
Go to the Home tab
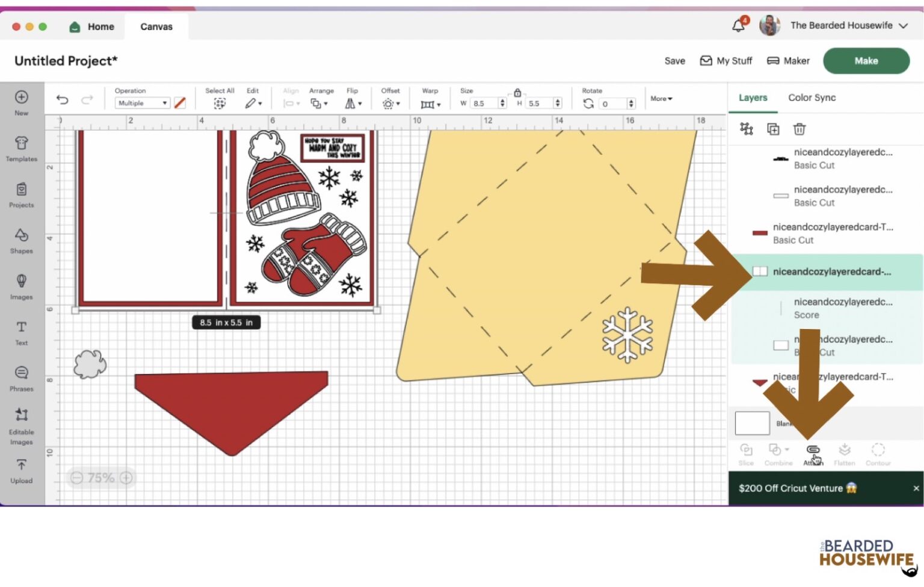92,26
